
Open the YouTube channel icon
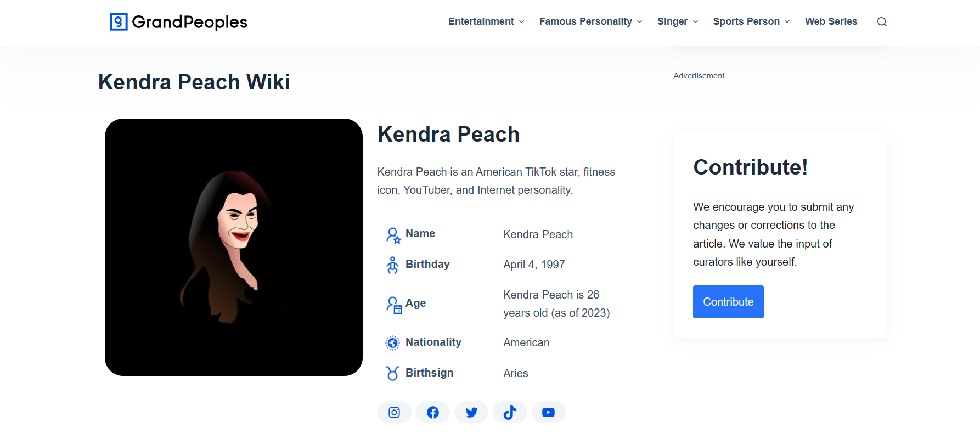548,412
